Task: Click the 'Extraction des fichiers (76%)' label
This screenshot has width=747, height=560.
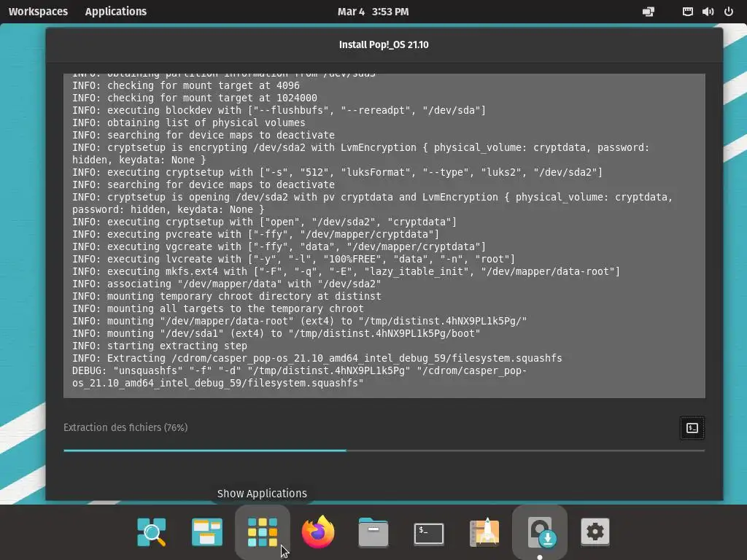Action: click(125, 427)
